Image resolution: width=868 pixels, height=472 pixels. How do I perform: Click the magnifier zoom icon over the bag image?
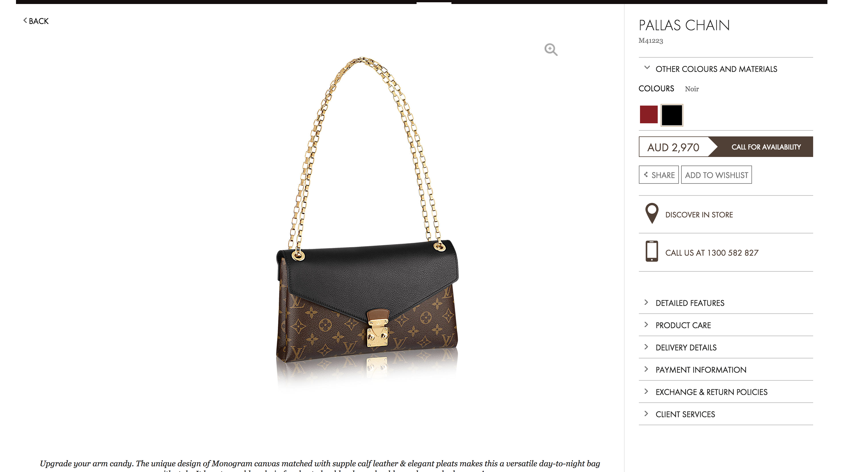(x=551, y=49)
